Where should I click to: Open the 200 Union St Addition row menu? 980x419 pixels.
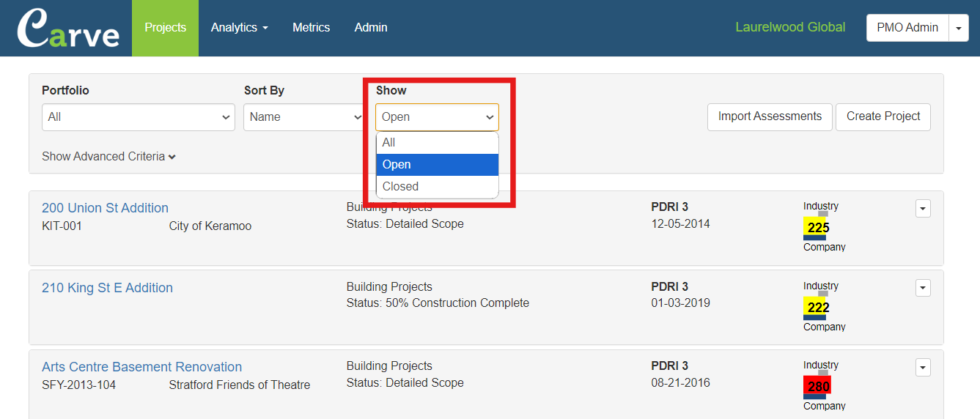pos(923,209)
